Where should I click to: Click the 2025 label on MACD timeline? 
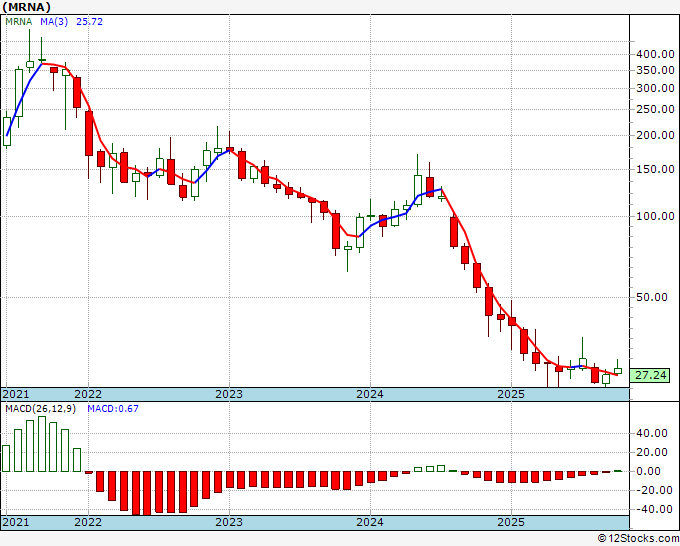(x=511, y=522)
